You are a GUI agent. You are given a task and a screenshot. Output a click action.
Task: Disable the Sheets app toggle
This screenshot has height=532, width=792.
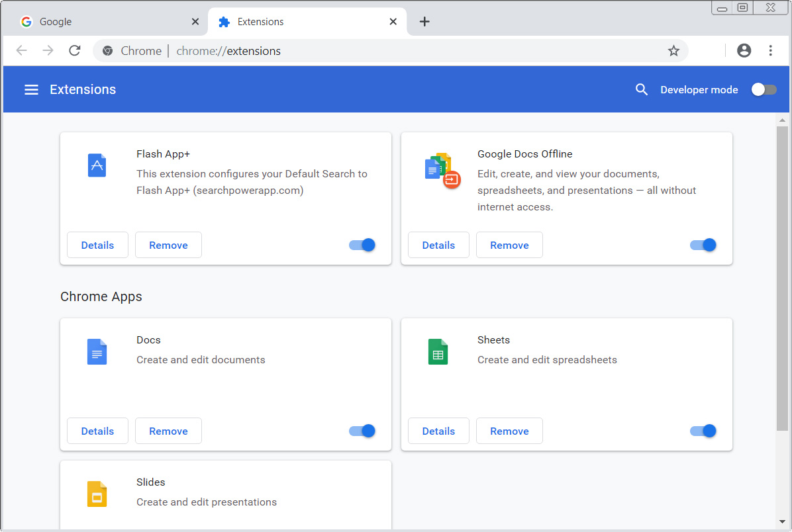click(x=703, y=431)
